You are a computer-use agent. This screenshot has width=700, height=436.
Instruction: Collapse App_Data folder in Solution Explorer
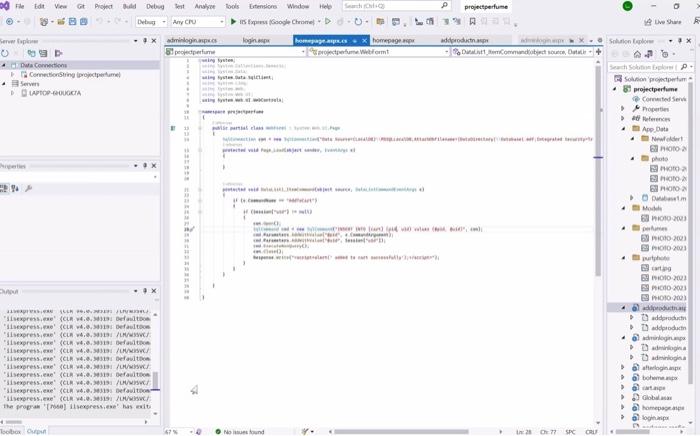click(623, 129)
